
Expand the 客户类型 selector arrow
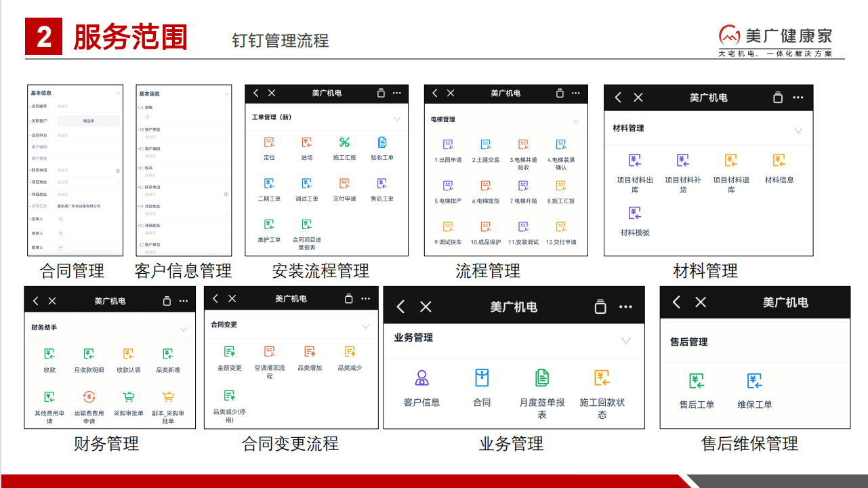click(x=227, y=138)
